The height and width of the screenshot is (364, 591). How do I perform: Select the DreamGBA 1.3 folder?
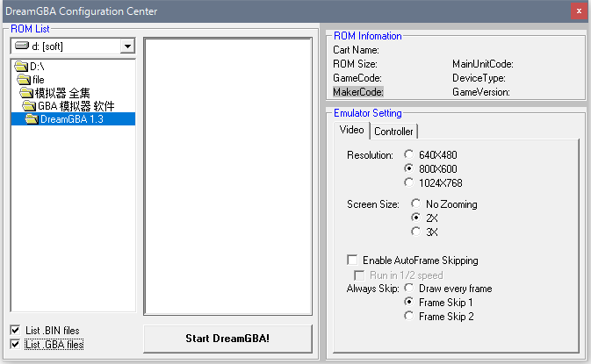click(71, 119)
